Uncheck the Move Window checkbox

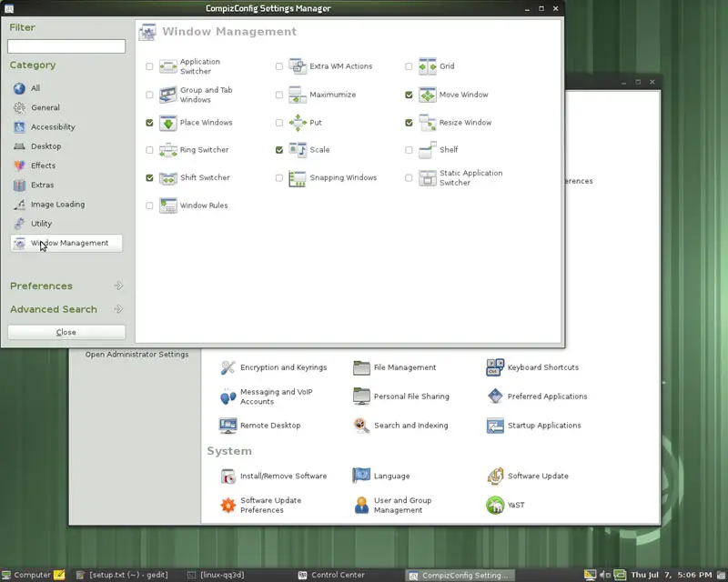pyautogui.click(x=409, y=95)
